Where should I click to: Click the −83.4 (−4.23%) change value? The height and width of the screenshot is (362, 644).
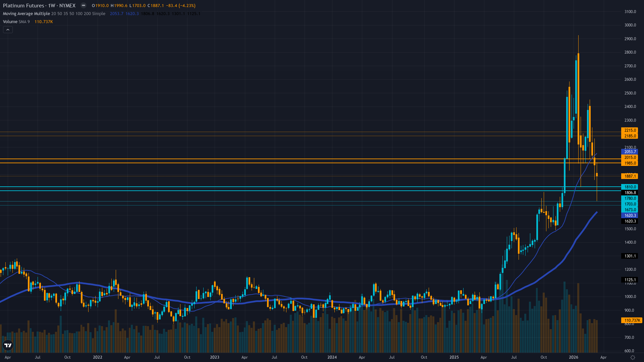pos(181,6)
